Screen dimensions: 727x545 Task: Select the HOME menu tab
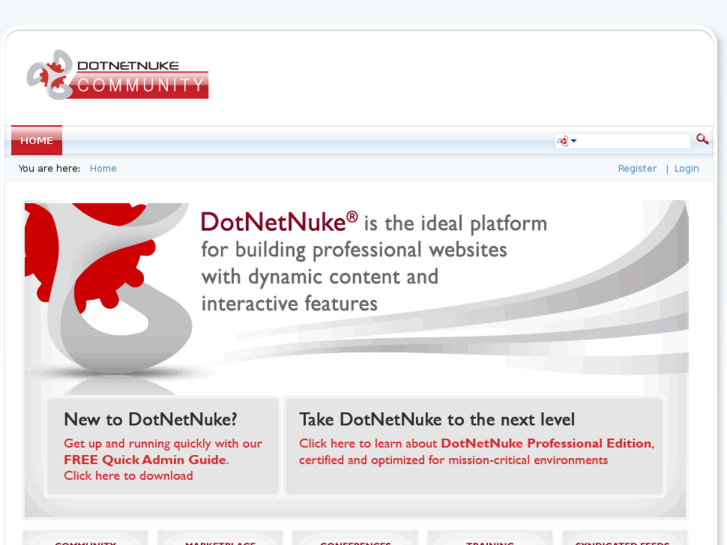tap(37, 140)
